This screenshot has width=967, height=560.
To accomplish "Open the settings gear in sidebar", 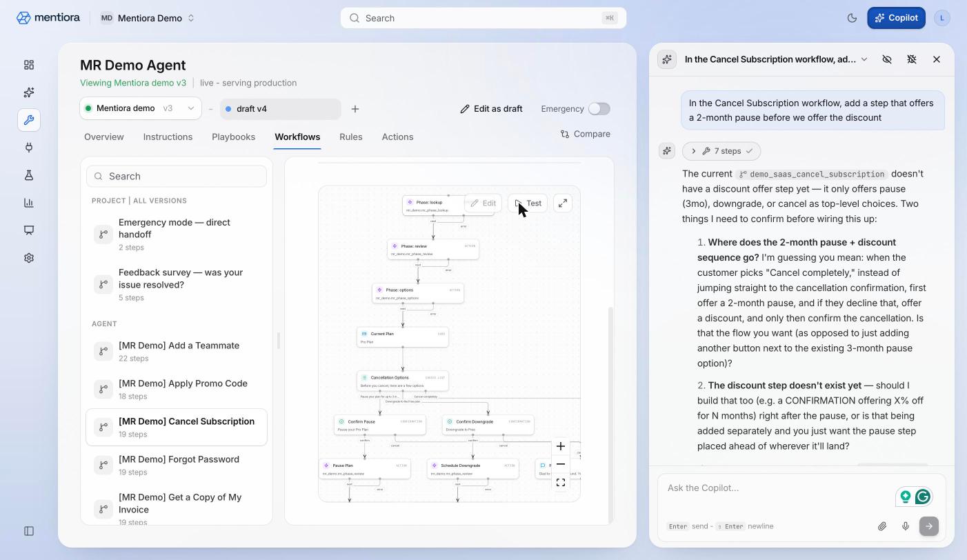I will [29, 258].
